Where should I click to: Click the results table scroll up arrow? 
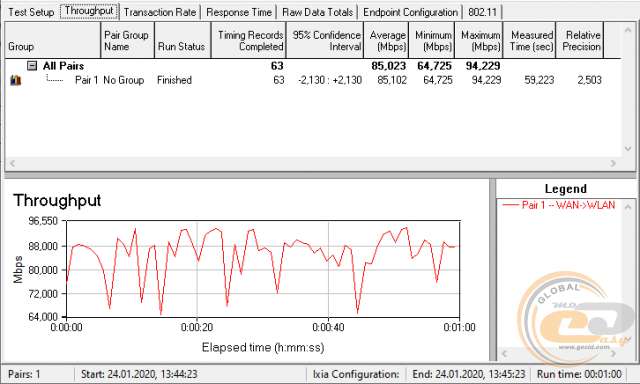tap(628, 30)
